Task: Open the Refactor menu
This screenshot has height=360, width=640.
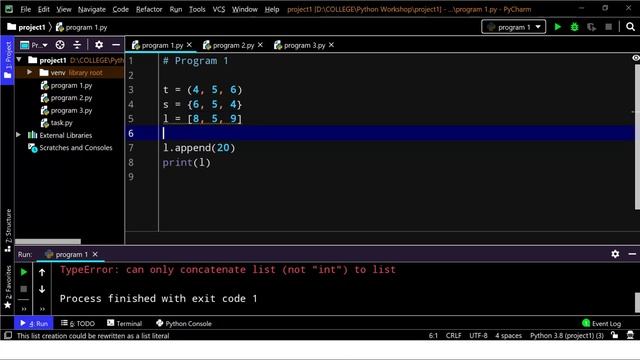Action: tap(149, 9)
